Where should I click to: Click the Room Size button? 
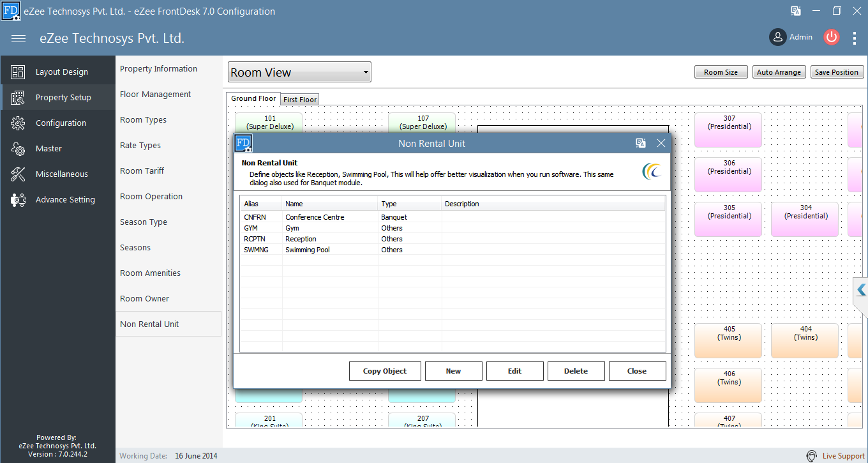(x=721, y=72)
